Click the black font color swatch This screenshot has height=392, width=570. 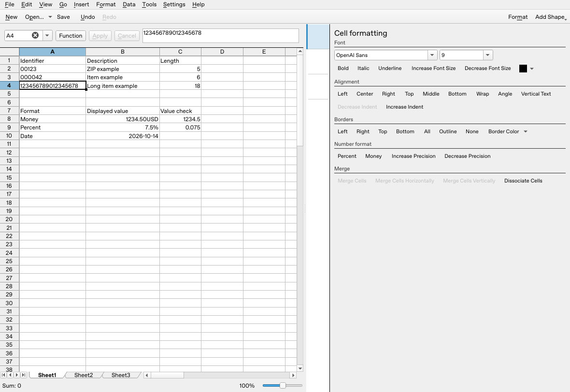(523, 69)
